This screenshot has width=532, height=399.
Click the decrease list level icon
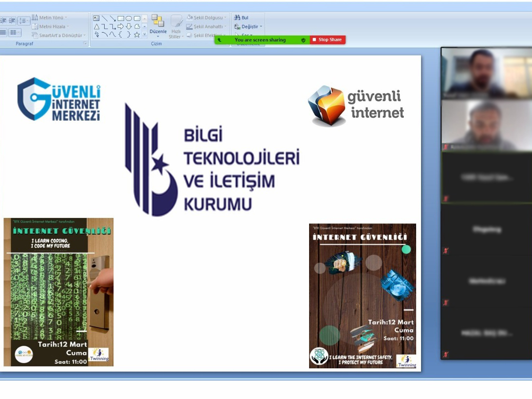tap(3, 21)
